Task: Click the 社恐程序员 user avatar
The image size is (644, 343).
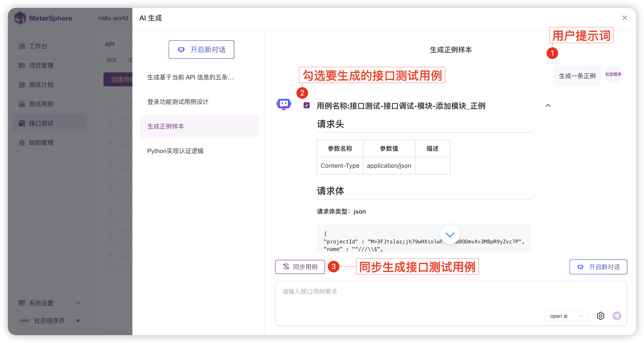Action: click(x=25, y=320)
